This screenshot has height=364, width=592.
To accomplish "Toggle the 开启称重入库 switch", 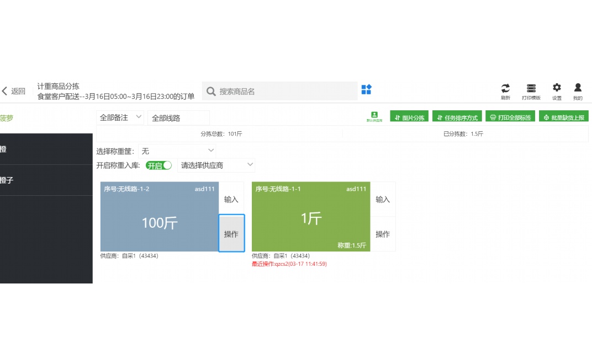I will [158, 165].
